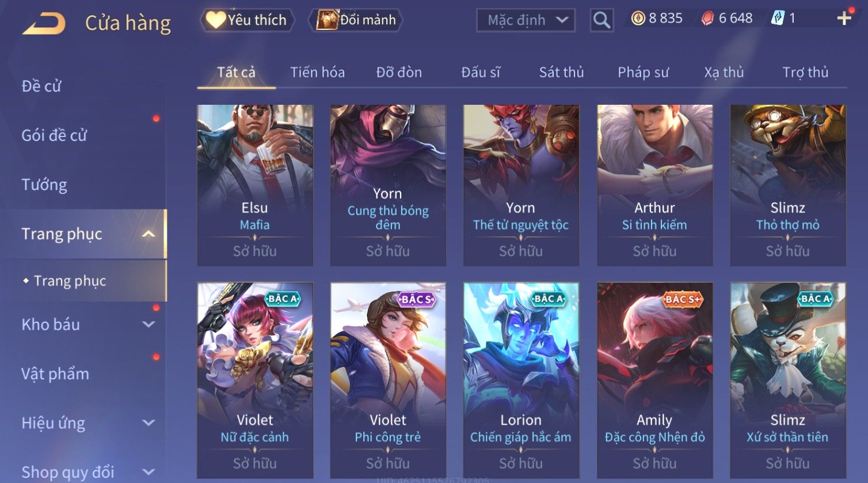Open search with the magnifier icon
This screenshot has width=868, height=483.
pyautogui.click(x=601, y=20)
